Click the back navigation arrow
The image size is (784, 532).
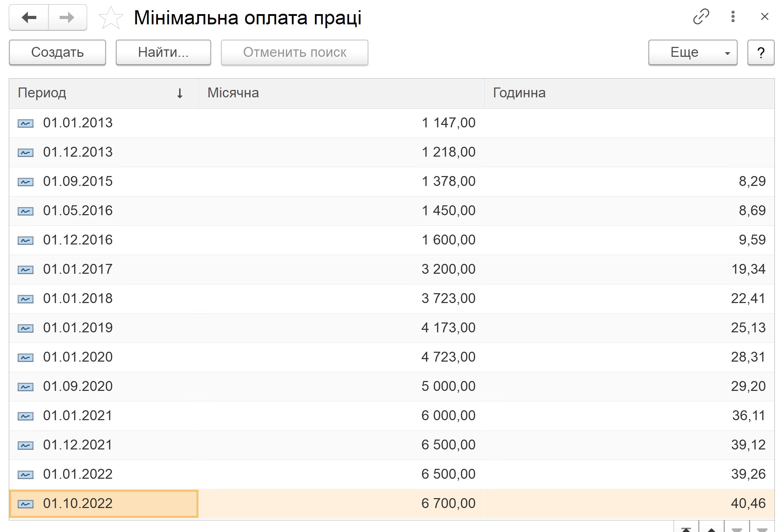click(x=29, y=17)
